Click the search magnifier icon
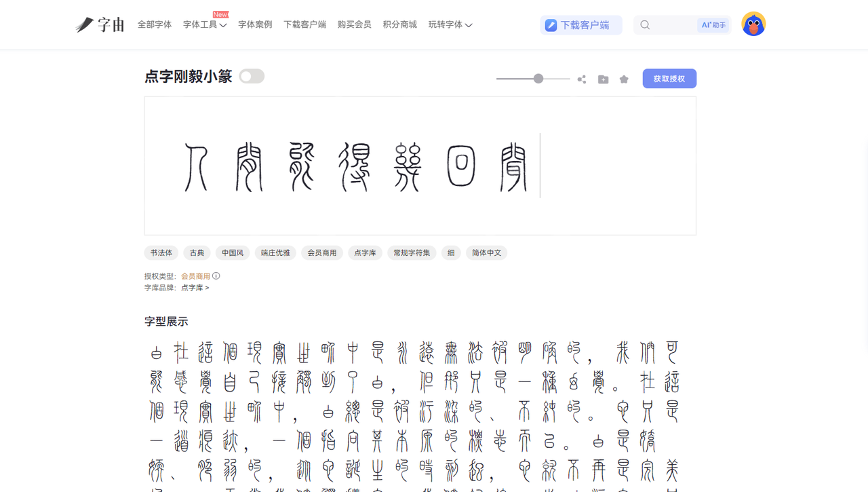This screenshot has height=492, width=868. 645,25
